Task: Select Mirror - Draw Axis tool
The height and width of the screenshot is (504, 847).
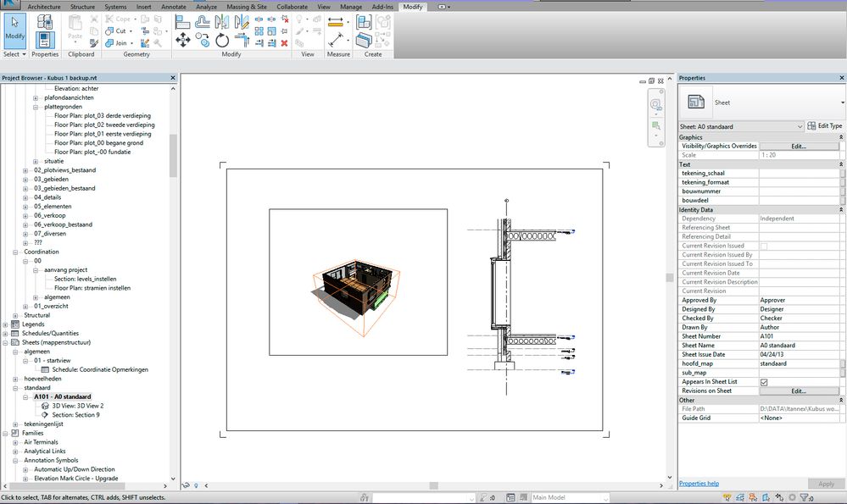Action: [x=242, y=22]
